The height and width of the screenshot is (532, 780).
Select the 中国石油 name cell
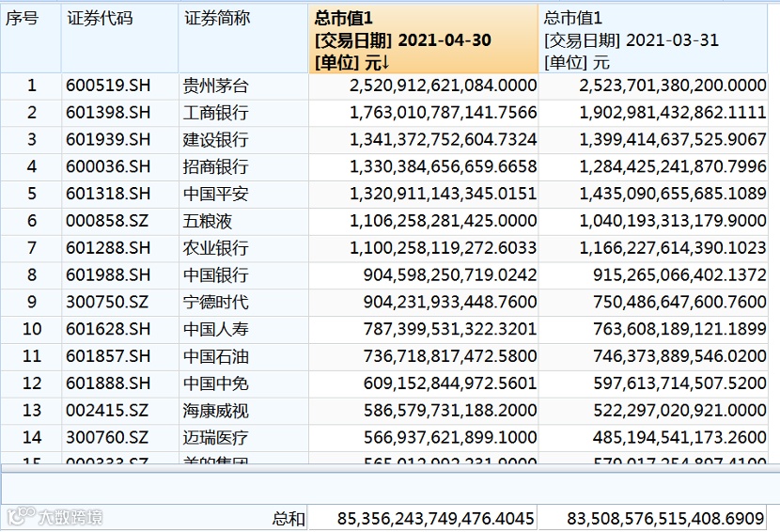point(215,356)
